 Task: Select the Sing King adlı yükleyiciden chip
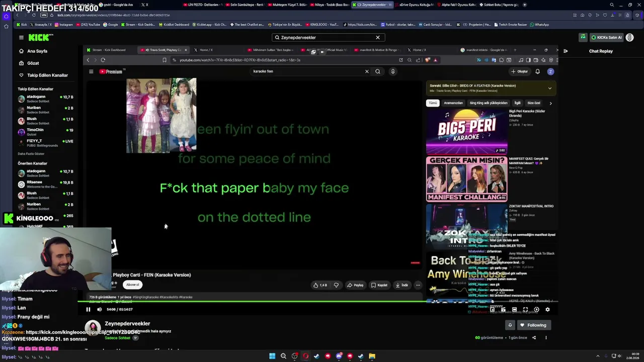489,103
